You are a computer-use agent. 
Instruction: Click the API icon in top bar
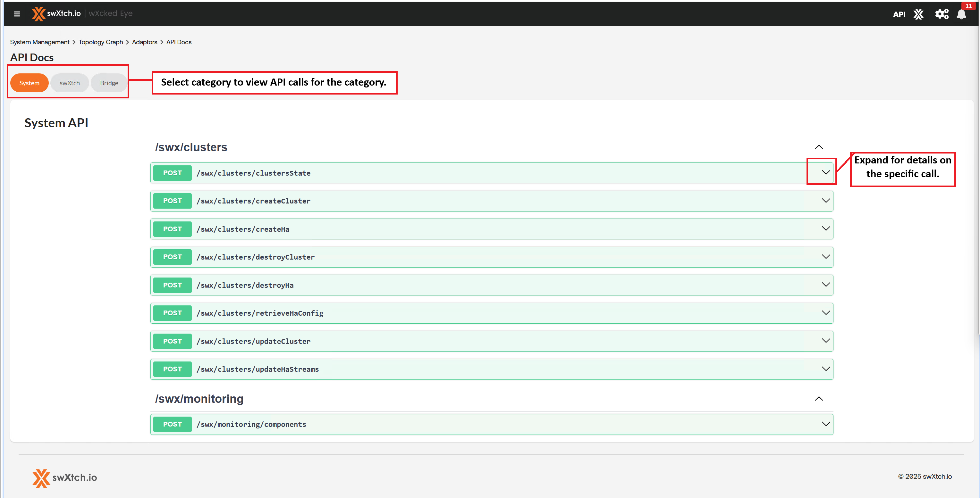[899, 14]
